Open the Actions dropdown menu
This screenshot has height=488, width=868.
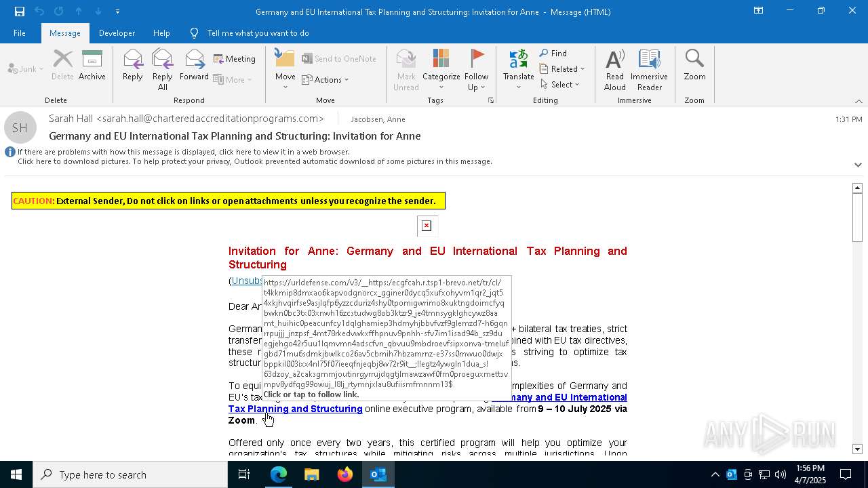coord(325,80)
